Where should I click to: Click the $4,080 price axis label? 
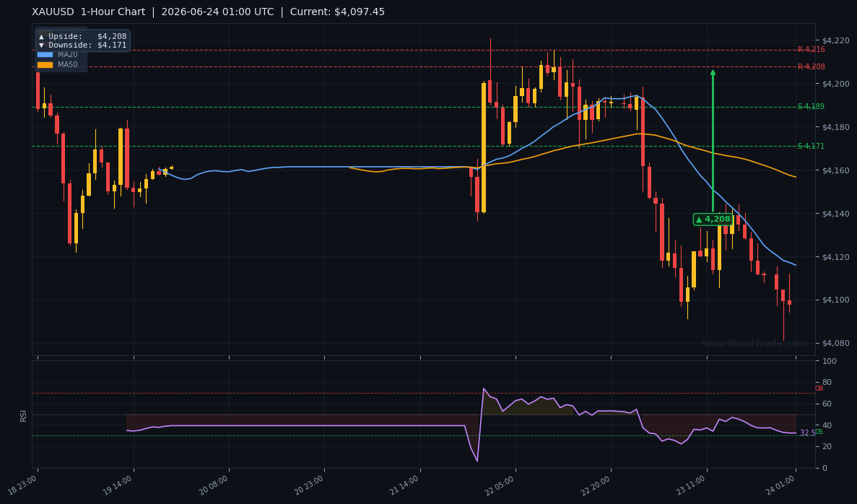tap(835, 343)
